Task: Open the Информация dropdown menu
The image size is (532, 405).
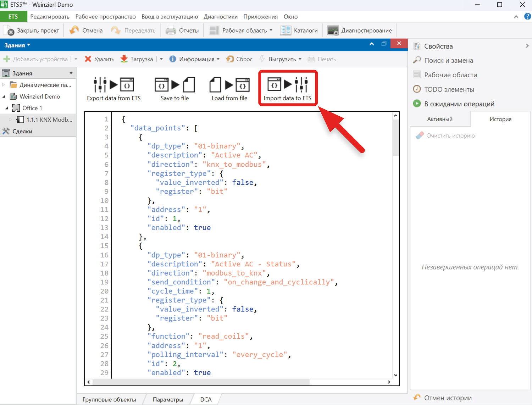Action: click(218, 59)
